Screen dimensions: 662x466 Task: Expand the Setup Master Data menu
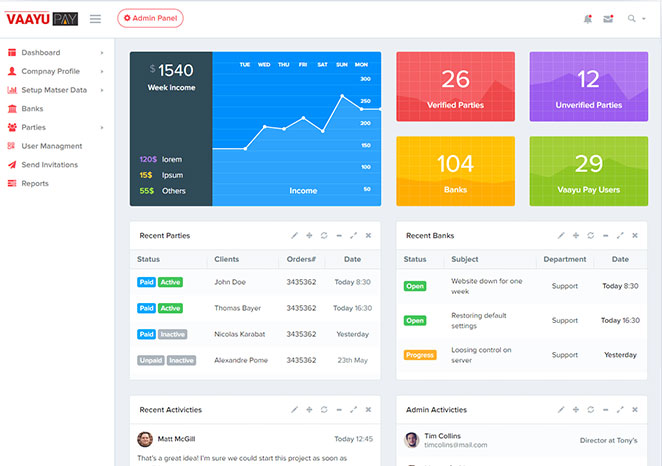[x=54, y=90]
